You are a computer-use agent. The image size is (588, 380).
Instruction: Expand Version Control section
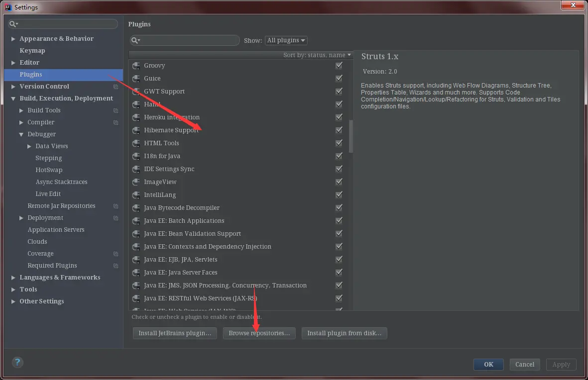pos(13,87)
